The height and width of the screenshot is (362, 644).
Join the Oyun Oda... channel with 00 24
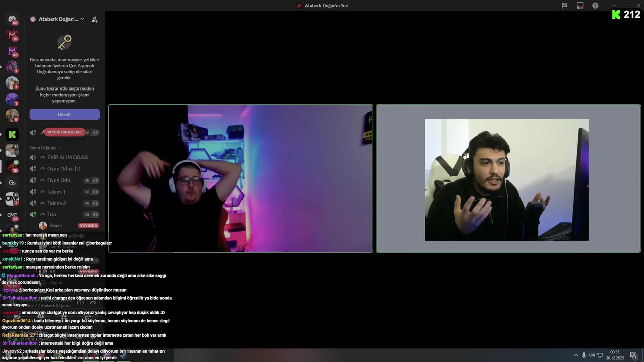pyautogui.click(x=64, y=180)
